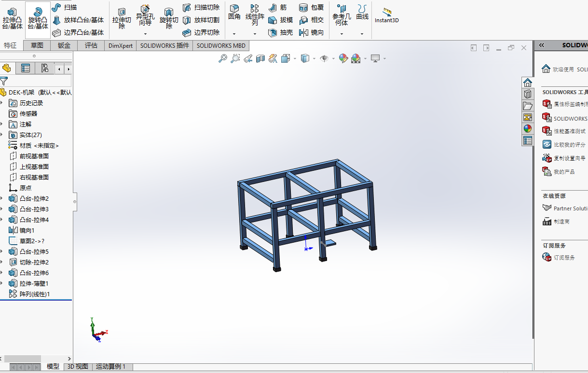The height and width of the screenshot is (373, 588).
Task: Click the 包覆 wrap tool
Action: pyautogui.click(x=311, y=7)
